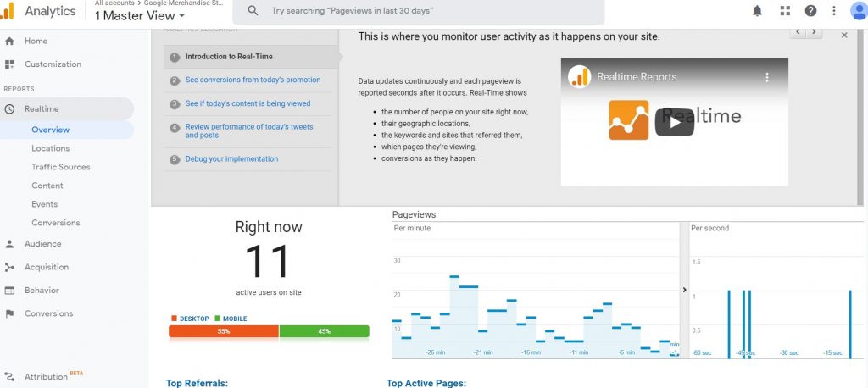Click the user account avatar
The height and width of the screenshot is (388, 868).
pyautogui.click(x=860, y=10)
